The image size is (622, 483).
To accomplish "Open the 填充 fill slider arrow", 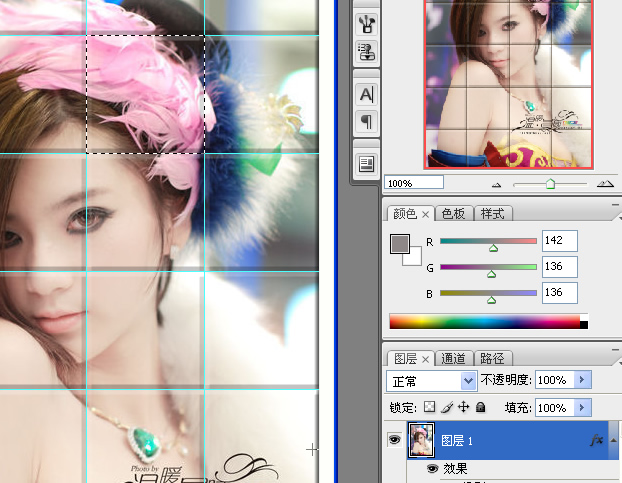I will coord(582,407).
